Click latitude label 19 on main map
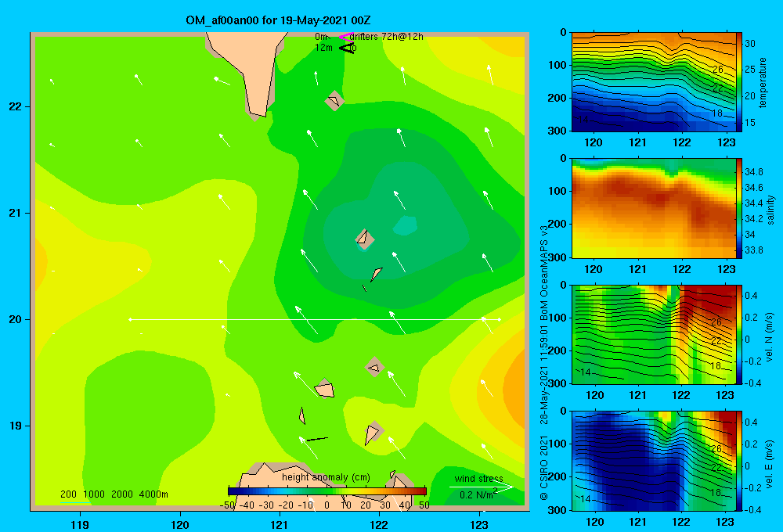This screenshot has height=532, width=783. click(16, 426)
